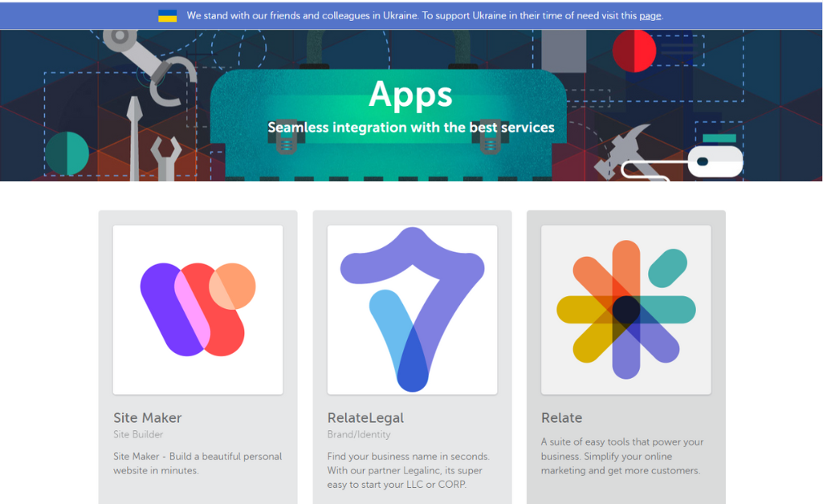
Task: Click the 'Apps' hero heading
Action: [x=410, y=95]
